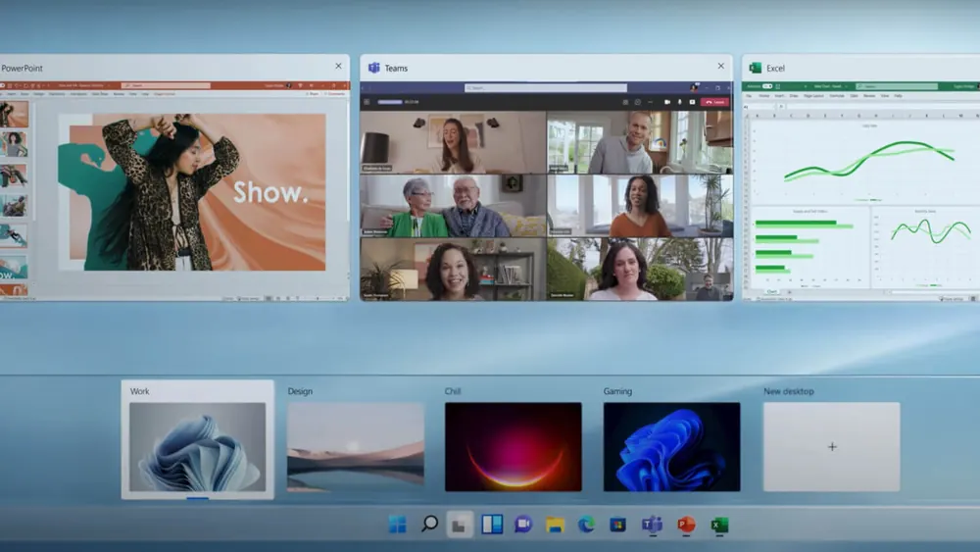Click the 'Design' desktop name label

tap(300, 391)
